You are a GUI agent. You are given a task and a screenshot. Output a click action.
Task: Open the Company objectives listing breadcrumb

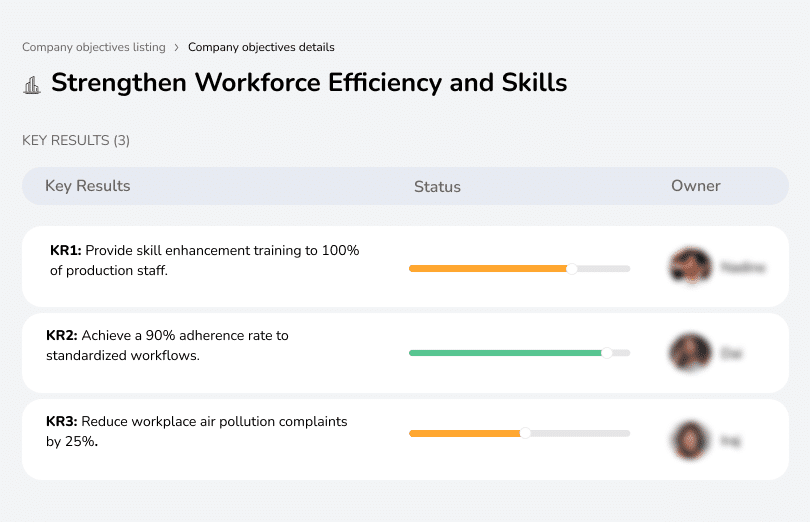pyautogui.click(x=94, y=47)
